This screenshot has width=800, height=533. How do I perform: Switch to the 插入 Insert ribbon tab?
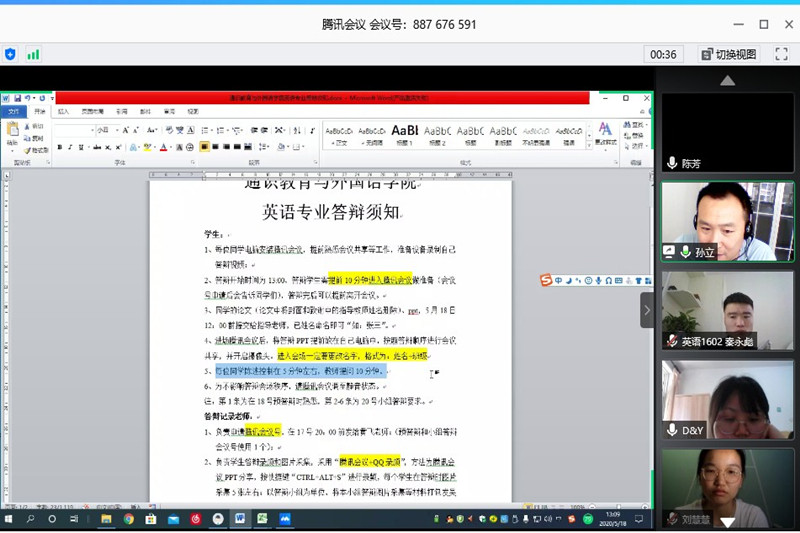pos(63,111)
